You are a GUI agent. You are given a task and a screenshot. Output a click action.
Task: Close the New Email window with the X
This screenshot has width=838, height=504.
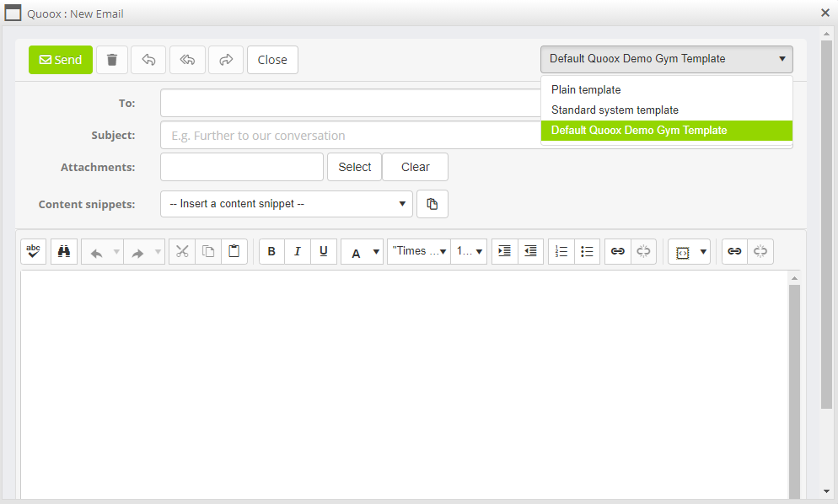(825, 13)
